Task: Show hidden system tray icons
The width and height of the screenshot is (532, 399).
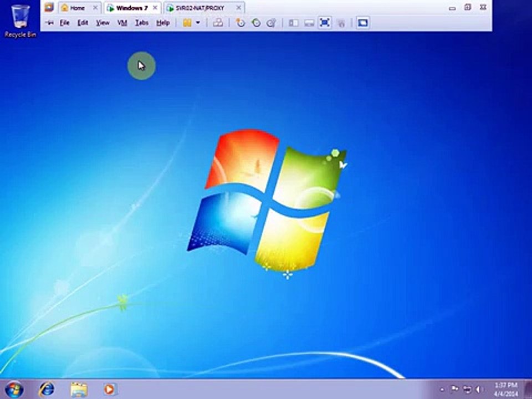Action: click(x=442, y=390)
